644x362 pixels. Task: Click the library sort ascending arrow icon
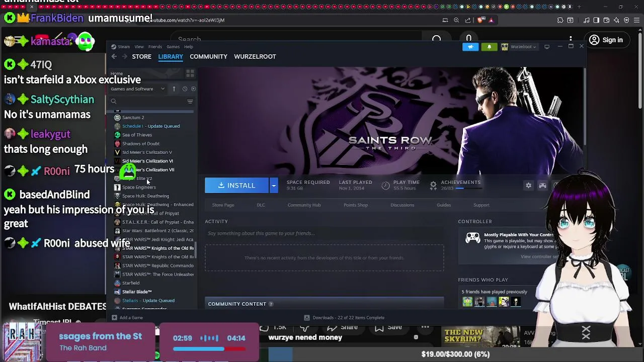(x=174, y=89)
